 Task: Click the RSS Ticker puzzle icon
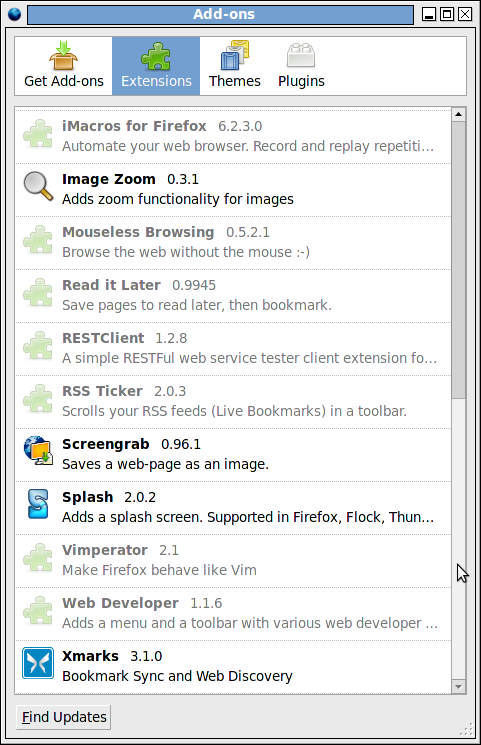coord(38,398)
